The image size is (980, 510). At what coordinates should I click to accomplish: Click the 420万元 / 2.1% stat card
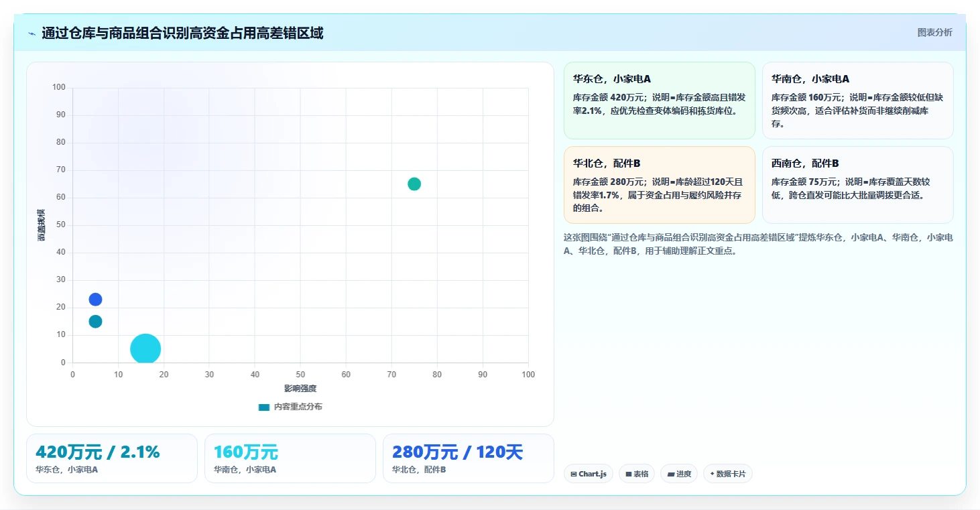coord(112,458)
